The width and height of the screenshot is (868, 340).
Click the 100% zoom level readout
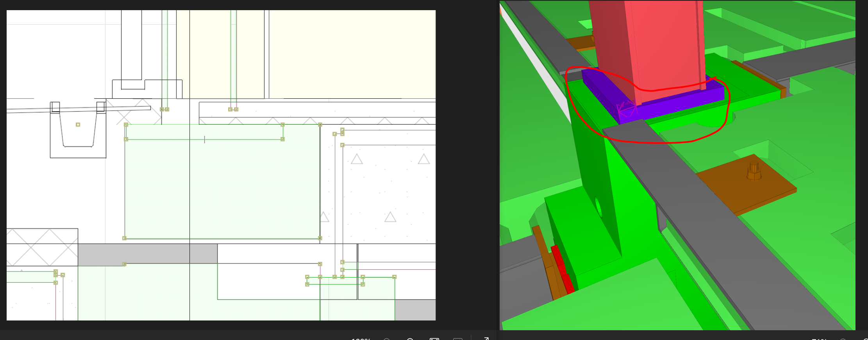pos(361,339)
